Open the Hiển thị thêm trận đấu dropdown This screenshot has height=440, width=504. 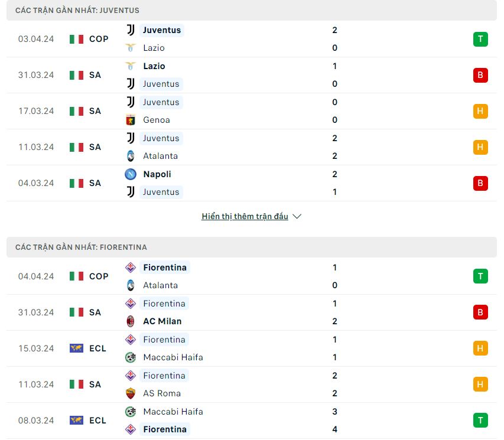pyautogui.click(x=245, y=216)
